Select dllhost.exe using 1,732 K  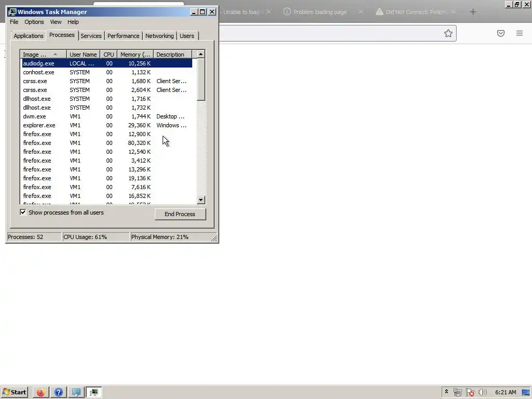(107, 108)
